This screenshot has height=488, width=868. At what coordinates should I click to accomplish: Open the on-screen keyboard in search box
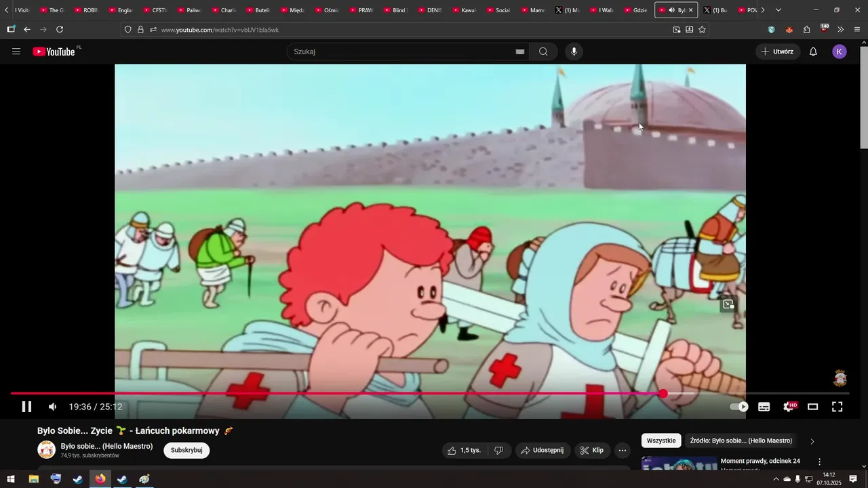click(520, 52)
